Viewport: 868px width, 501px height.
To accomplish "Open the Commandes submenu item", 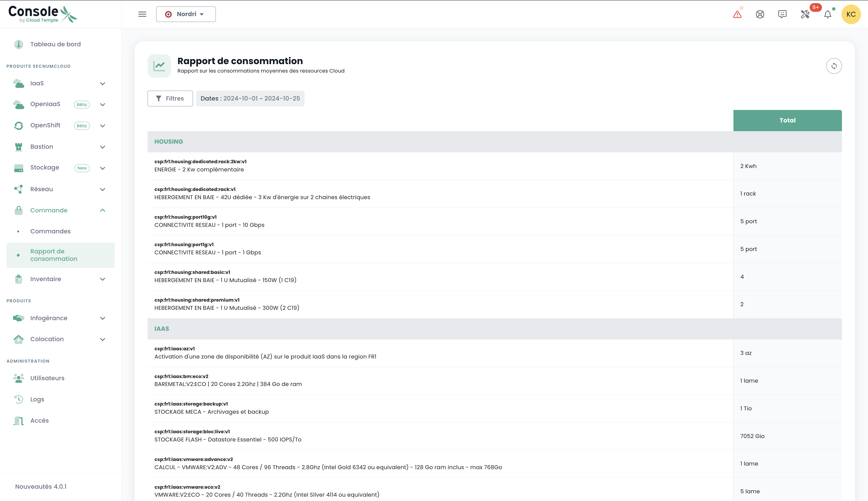I will (x=50, y=231).
